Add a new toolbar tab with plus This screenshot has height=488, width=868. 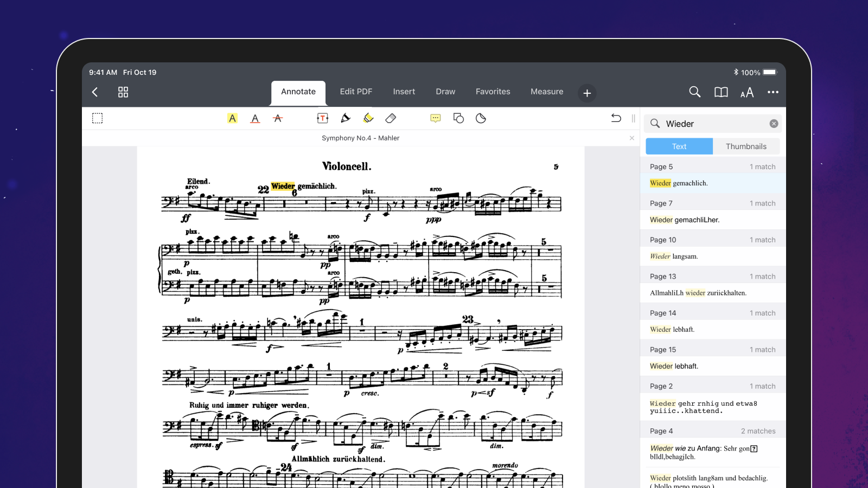tap(587, 93)
